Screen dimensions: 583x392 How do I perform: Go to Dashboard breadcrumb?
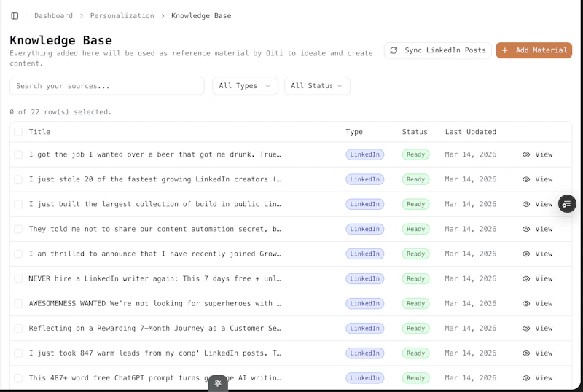(x=53, y=15)
